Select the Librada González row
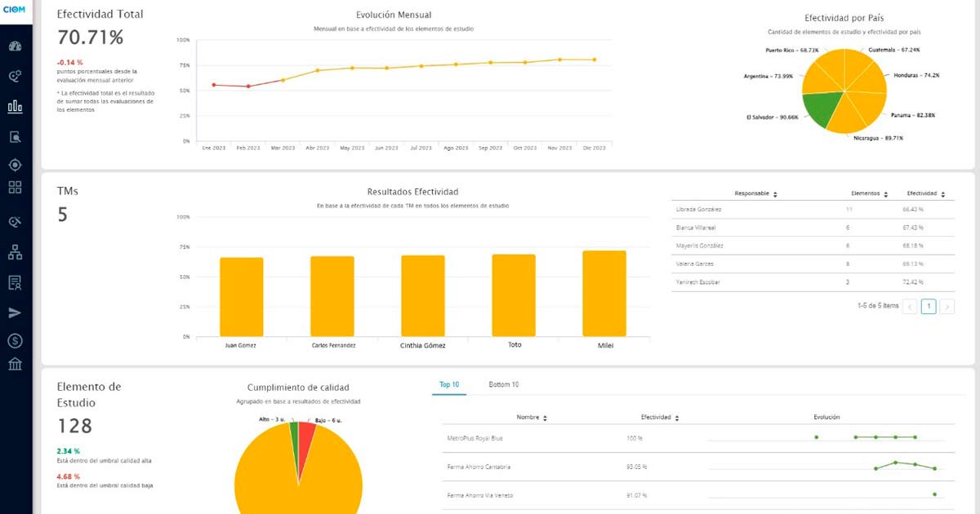The image size is (980, 514). click(x=812, y=210)
